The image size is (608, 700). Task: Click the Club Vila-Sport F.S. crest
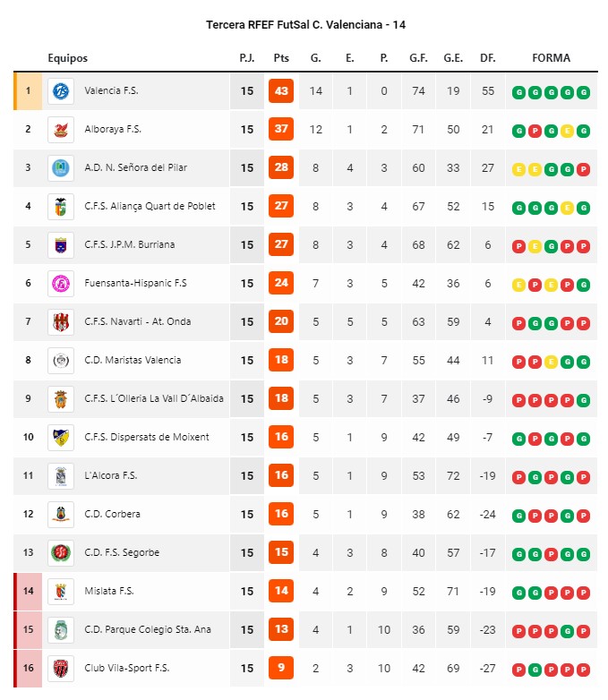point(61,669)
